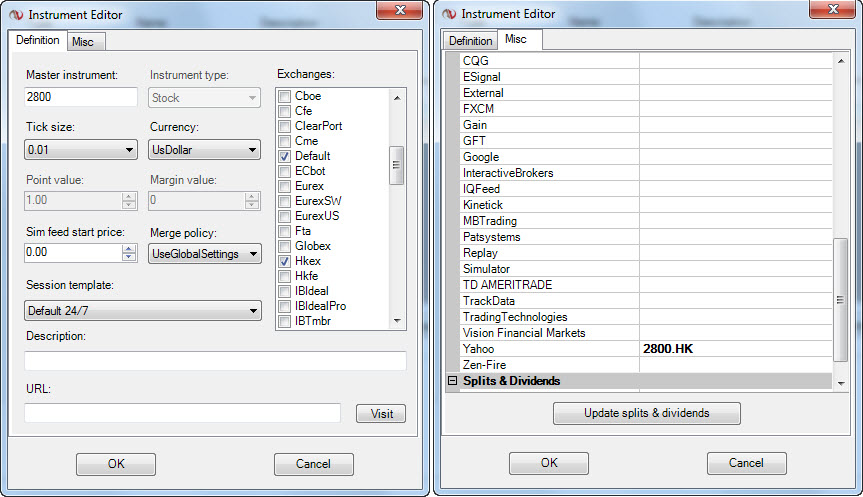Click the Point value spinner arrows

pyautogui.click(x=129, y=200)
